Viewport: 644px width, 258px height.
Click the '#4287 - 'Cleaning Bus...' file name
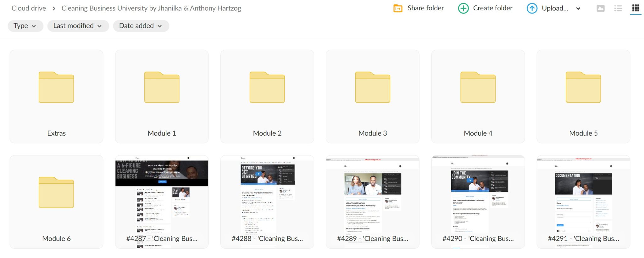point(162,239)
